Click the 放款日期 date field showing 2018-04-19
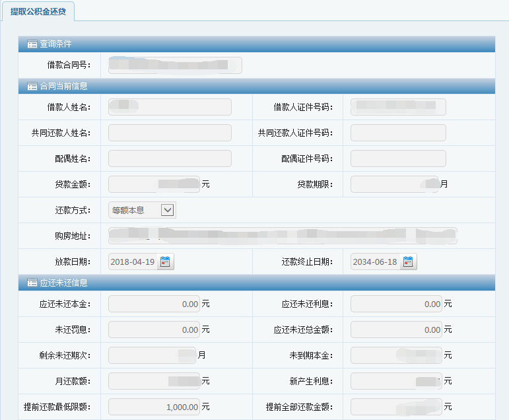Image resolution: width=509 pixels, height=420 pixels. click(133, 262)
